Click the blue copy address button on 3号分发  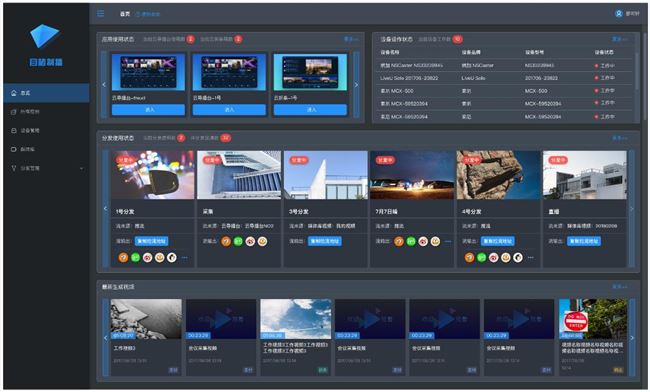tap(325, 241)
